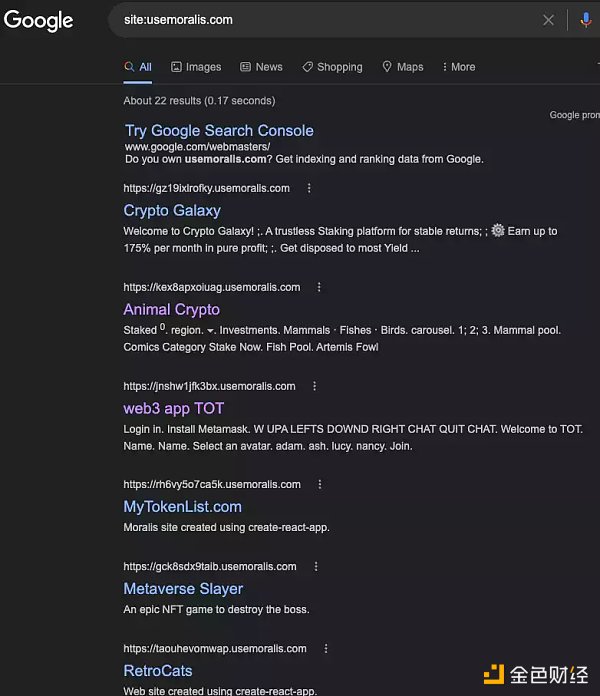
Task: Click the Maps tab pin icon
Action: click(x=387, y=67)
